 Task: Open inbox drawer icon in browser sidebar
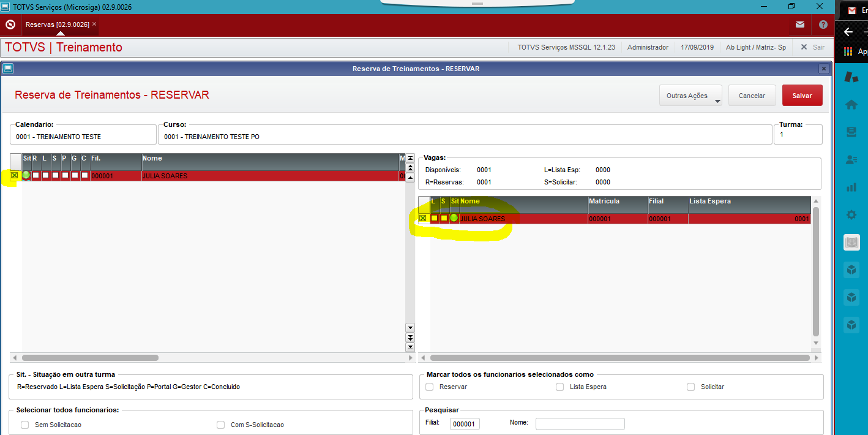851,132
